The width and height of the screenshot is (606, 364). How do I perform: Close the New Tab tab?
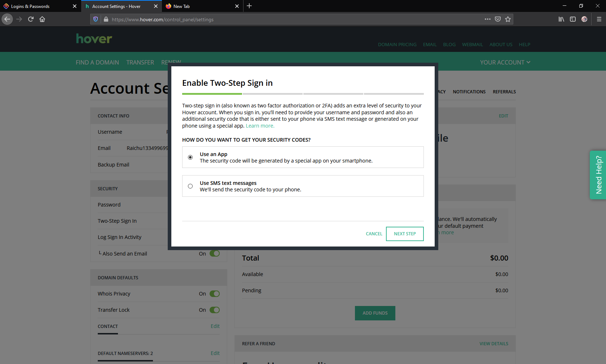tap(237, 6)
